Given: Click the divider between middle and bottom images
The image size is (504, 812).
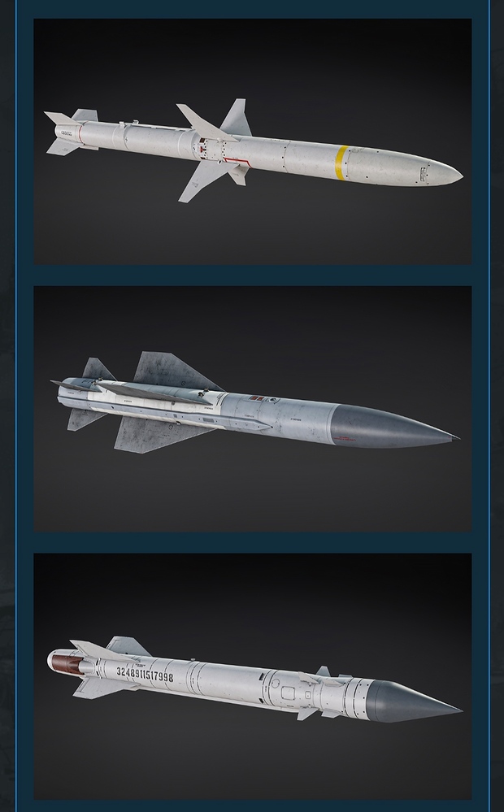Looking at the screenshot, I should (252, 542).
